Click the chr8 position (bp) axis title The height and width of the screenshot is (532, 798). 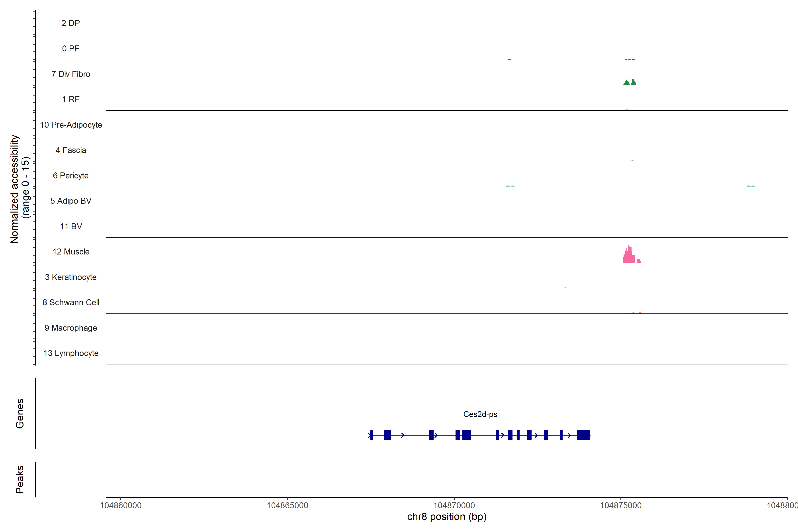click(447, 517)
